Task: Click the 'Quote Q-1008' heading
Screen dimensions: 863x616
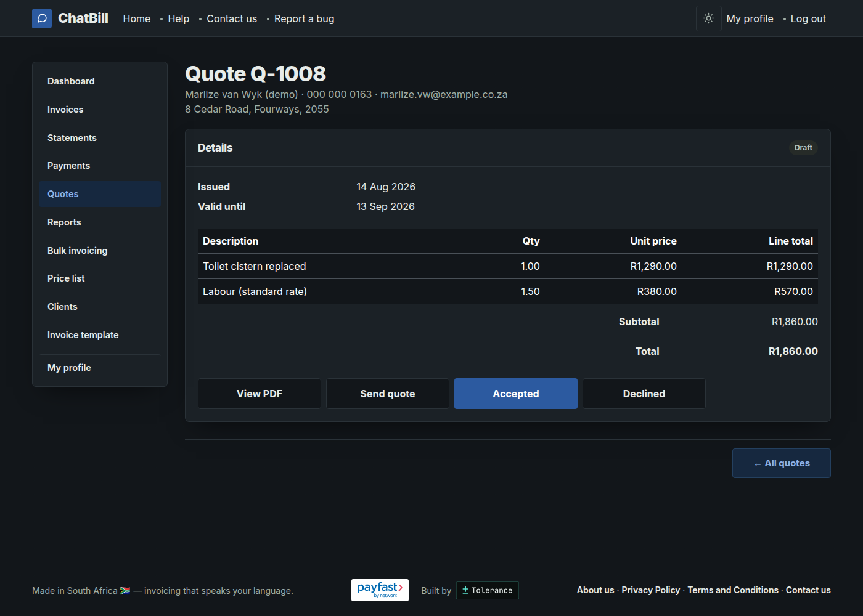Action: pos(255,74)
